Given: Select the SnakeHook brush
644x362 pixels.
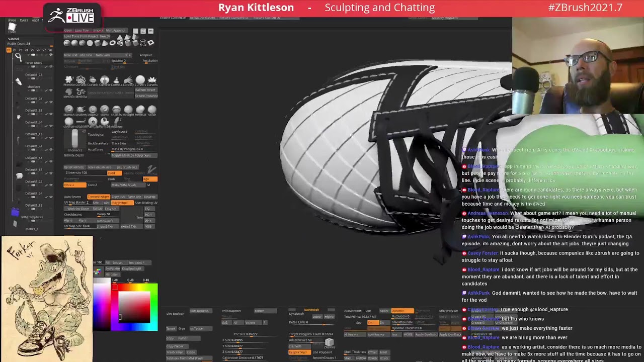Looking at the screenshot, I should (x=80, y=110).
